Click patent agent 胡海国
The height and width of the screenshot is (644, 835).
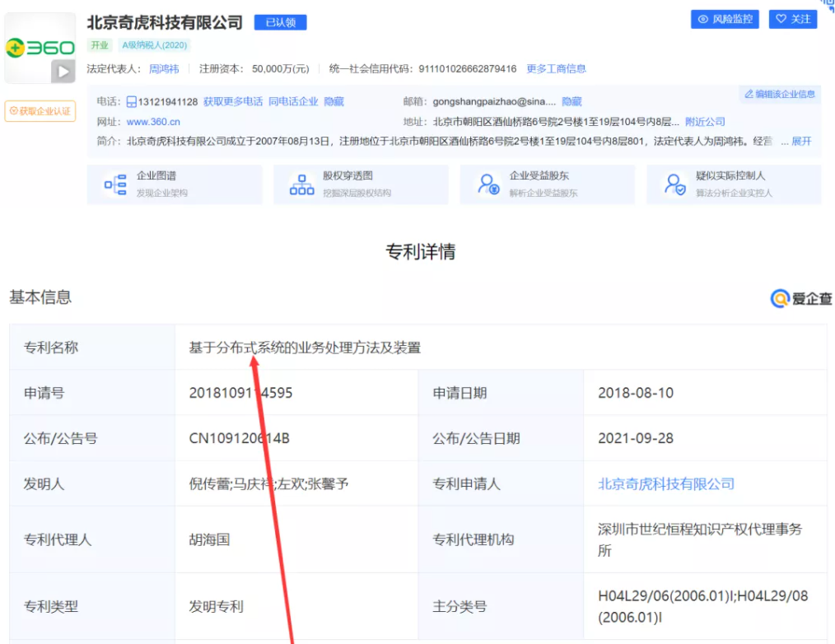pyautogui.click(x=209, y=539)
